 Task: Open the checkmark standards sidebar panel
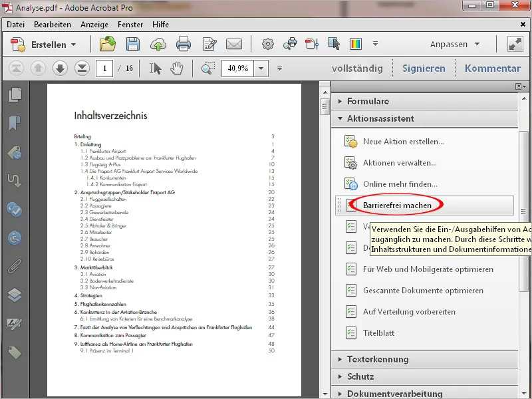[15, 209]
